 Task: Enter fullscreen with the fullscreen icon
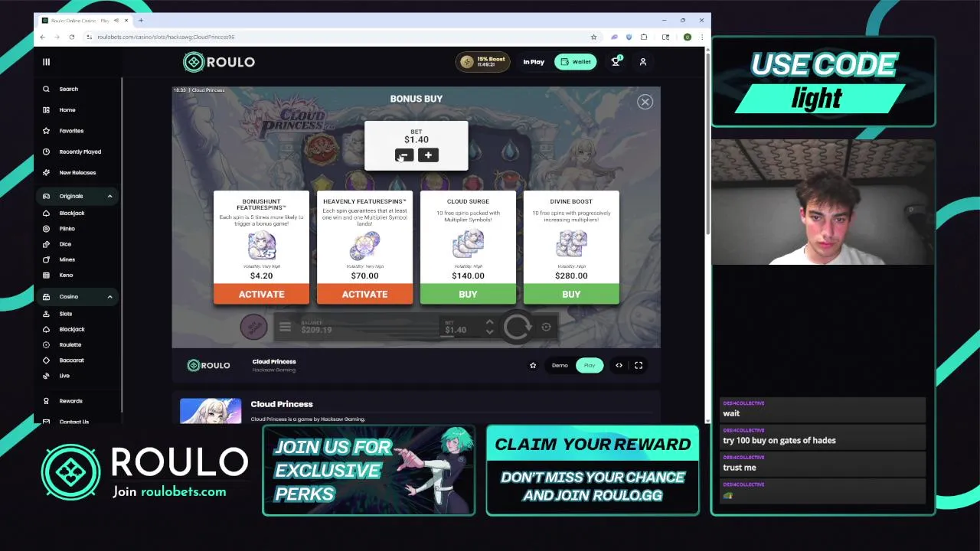[639, 366]
